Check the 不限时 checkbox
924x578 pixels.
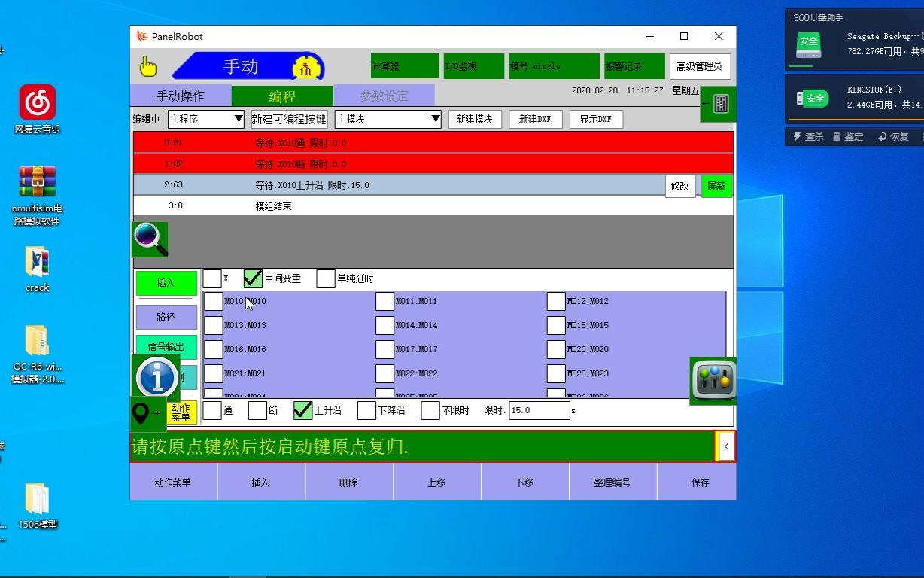click(x=430, y=410)
